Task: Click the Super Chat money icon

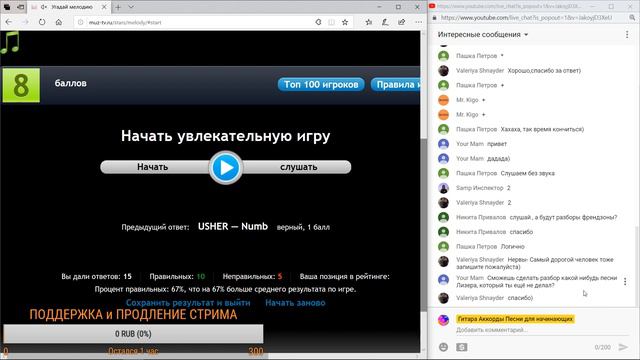Action: pos(462,347)
